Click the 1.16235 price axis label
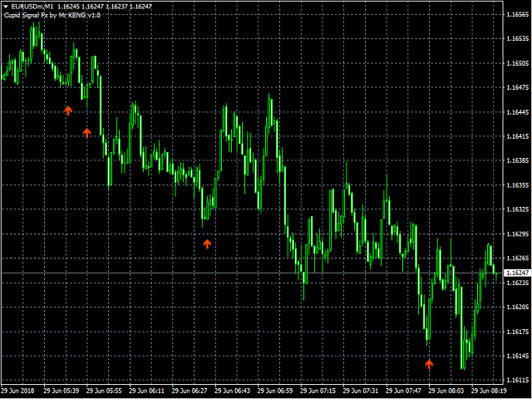Screen dimensions: 532x399 [517, 283]
